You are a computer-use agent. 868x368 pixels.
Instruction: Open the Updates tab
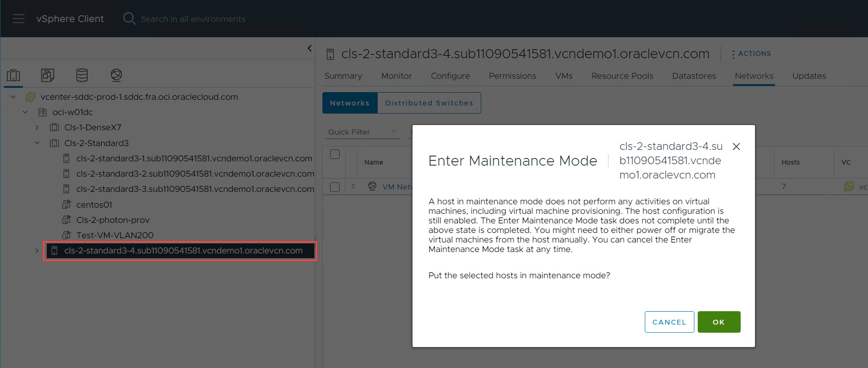tap(809, 76)
